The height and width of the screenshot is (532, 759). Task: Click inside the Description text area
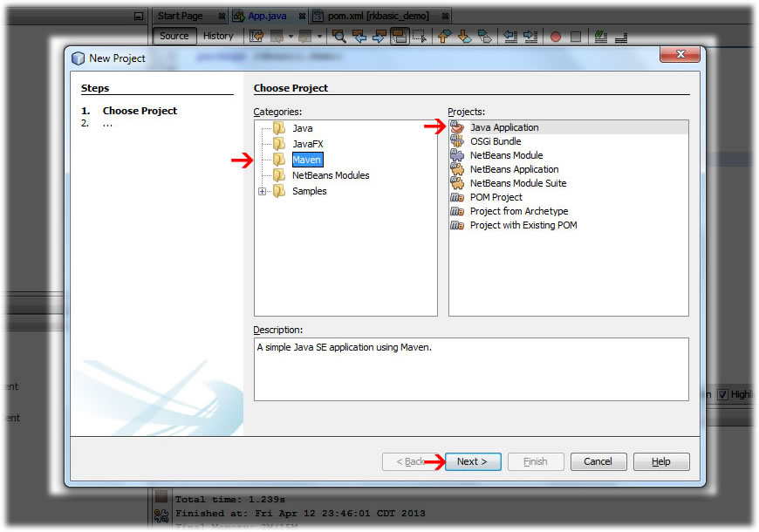471,370
